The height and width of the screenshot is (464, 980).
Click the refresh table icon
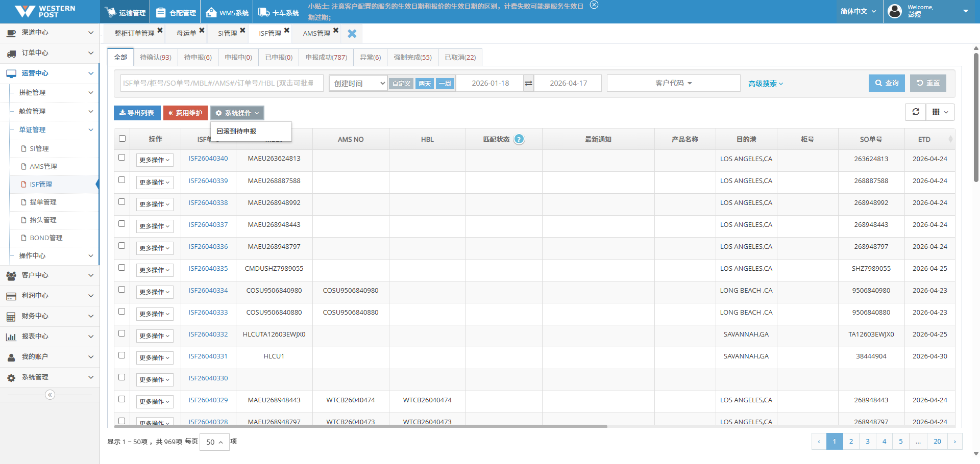coord(916,112)
